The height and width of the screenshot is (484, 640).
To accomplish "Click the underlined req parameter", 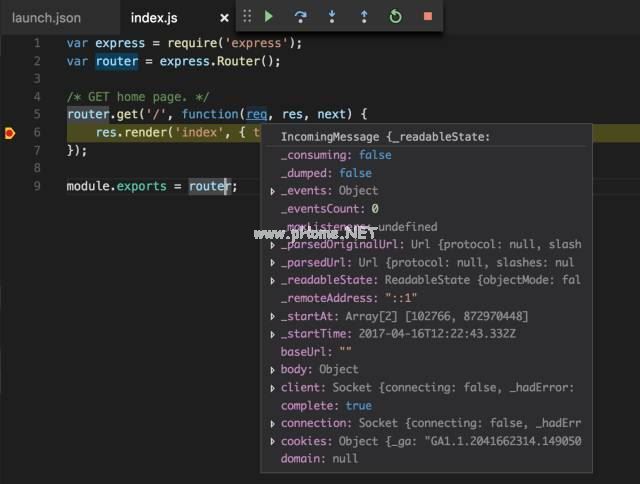I will tap(257, 115).
